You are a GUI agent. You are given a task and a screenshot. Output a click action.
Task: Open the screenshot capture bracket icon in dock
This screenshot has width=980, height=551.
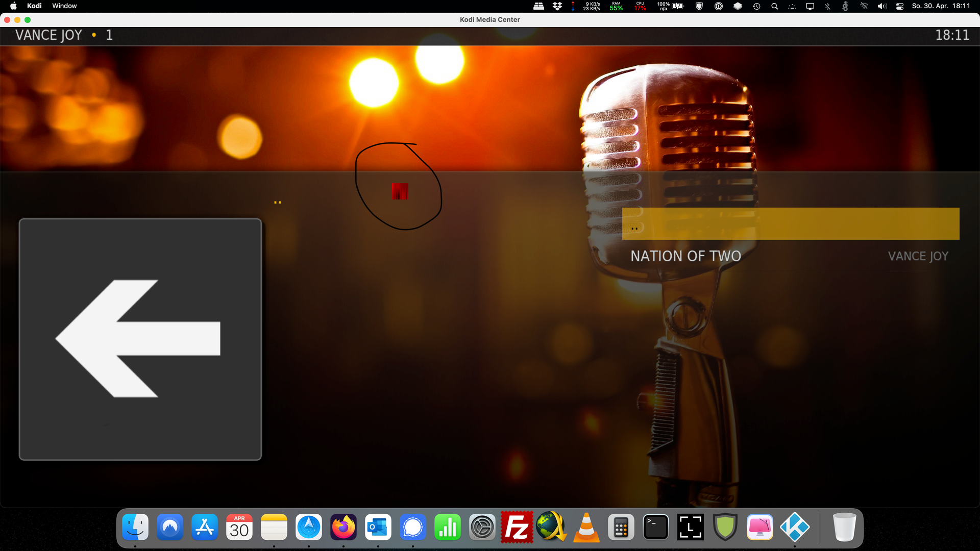691,528
